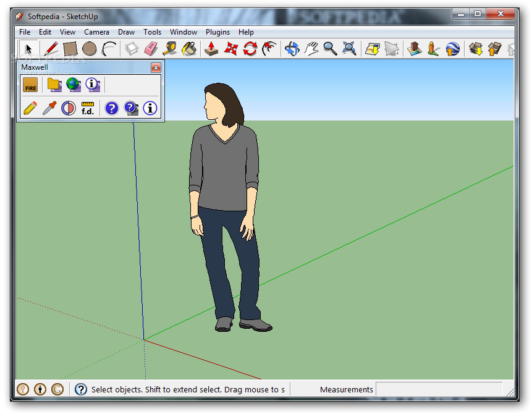Click the Make Component icon
The image size is (532, 414).
132,49
